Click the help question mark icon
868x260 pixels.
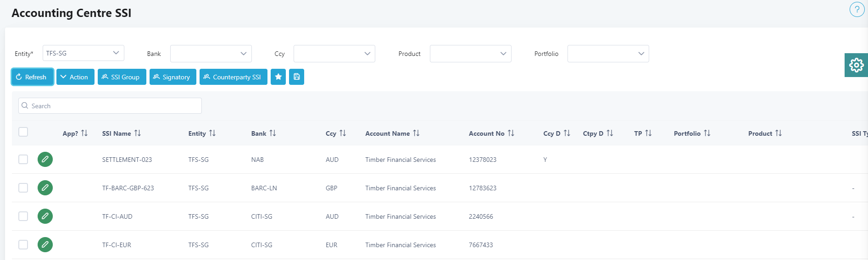857,10
